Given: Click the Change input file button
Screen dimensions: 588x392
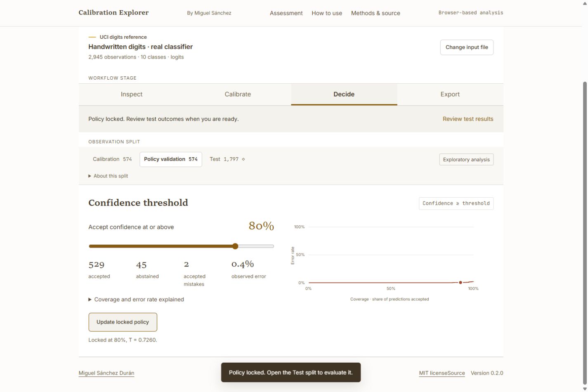Looking at the screenshot, I should [467, 47].
